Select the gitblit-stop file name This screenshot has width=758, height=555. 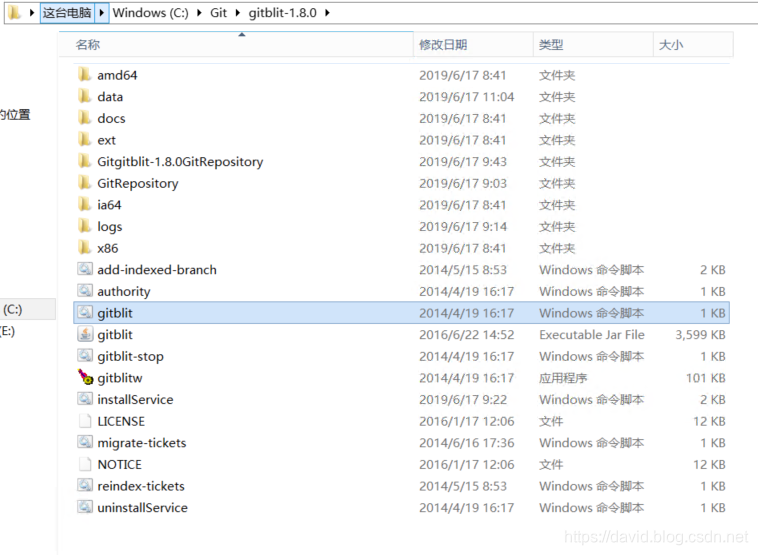[130, 356]
